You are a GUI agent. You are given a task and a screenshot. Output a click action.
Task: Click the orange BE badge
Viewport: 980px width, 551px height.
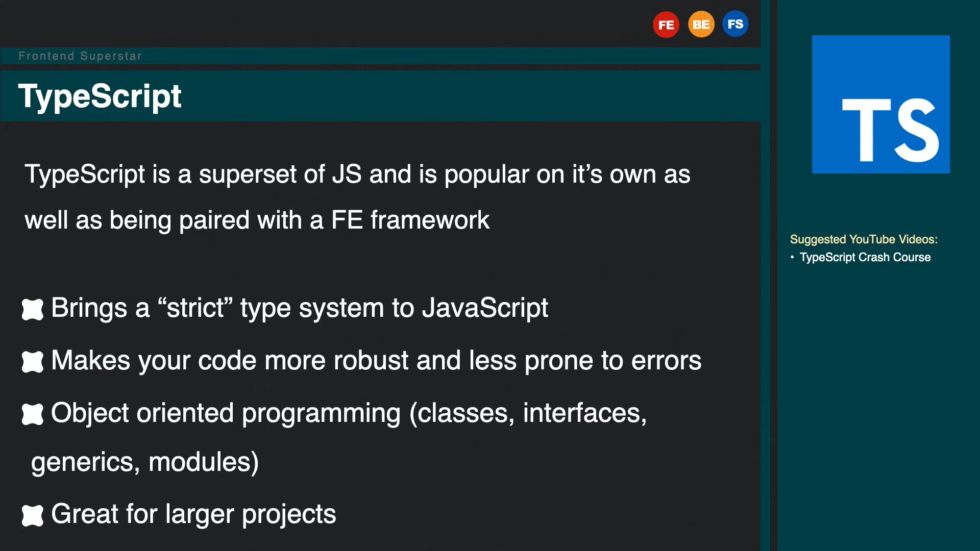click(701, 24)
